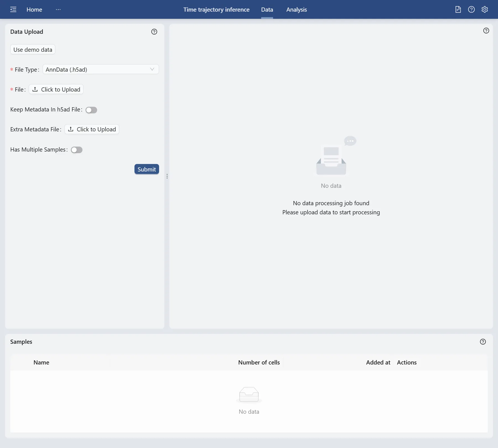Click the Number of cells column header
This screenshot has width=498, height=448.
[259, 363]
